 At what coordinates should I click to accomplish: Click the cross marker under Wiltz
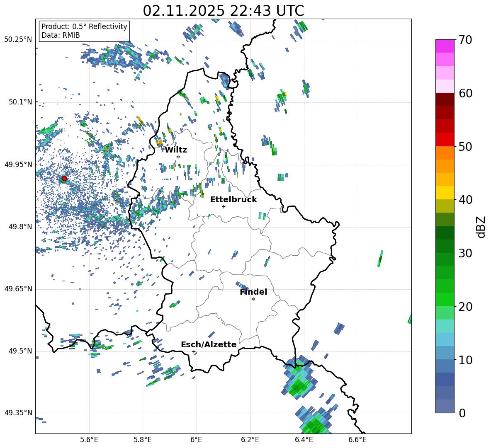(x=178, y=157)
